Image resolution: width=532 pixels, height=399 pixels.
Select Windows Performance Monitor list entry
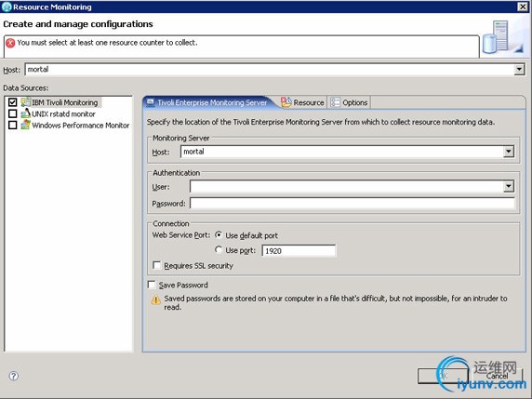click(x=81, y=126)
